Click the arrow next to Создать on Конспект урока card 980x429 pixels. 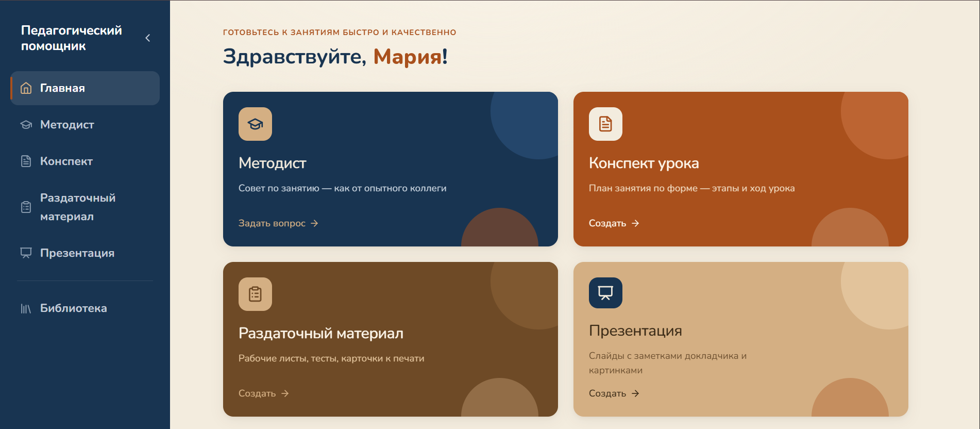pyautogui.click(x=635, y=223)
